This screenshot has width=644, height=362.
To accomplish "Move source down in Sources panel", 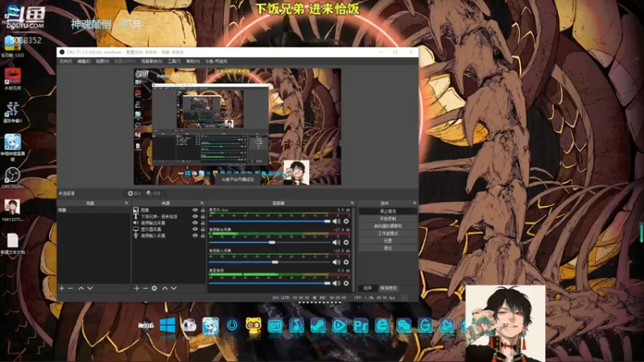I will pyautogui.click(x=174, y=288).
